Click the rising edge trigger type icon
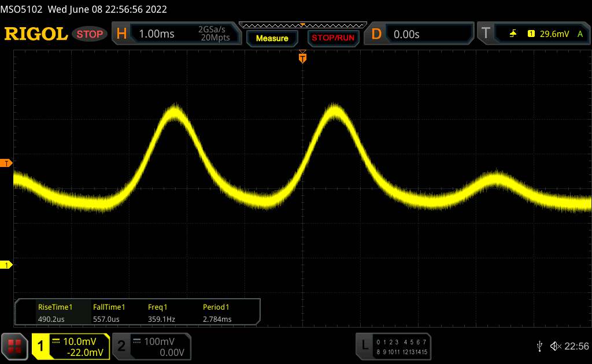Screen dimensions: 592x364 tap(513, 34)
